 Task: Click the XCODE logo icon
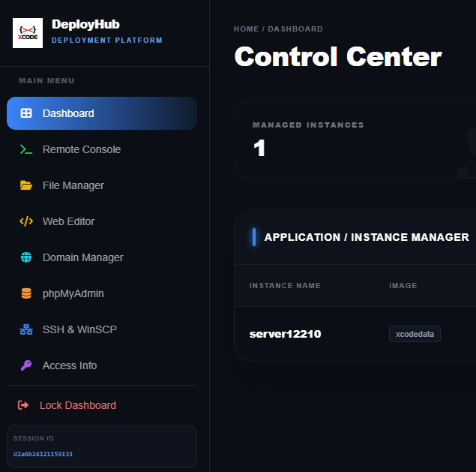click(28, 33)
